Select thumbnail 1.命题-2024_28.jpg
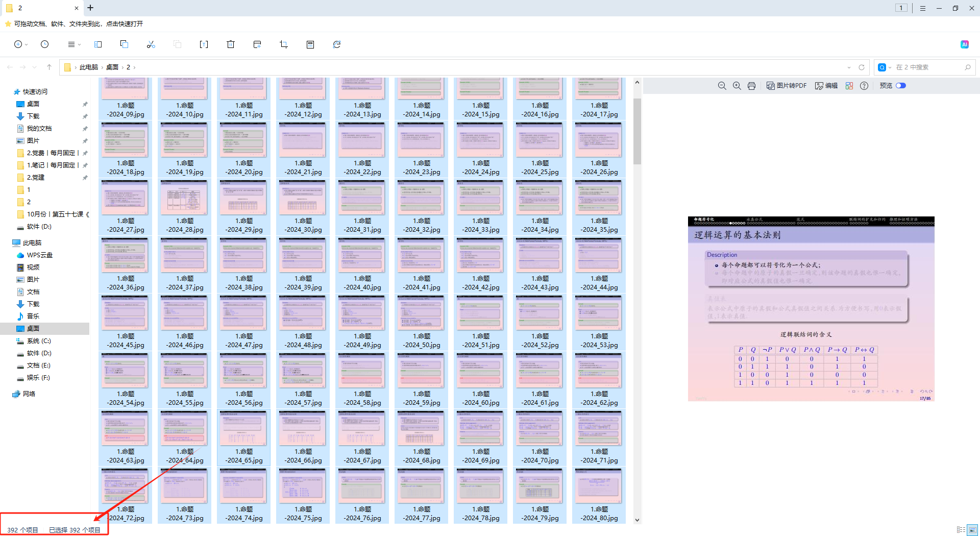This screenshot has height=536, width=980. 185,207
